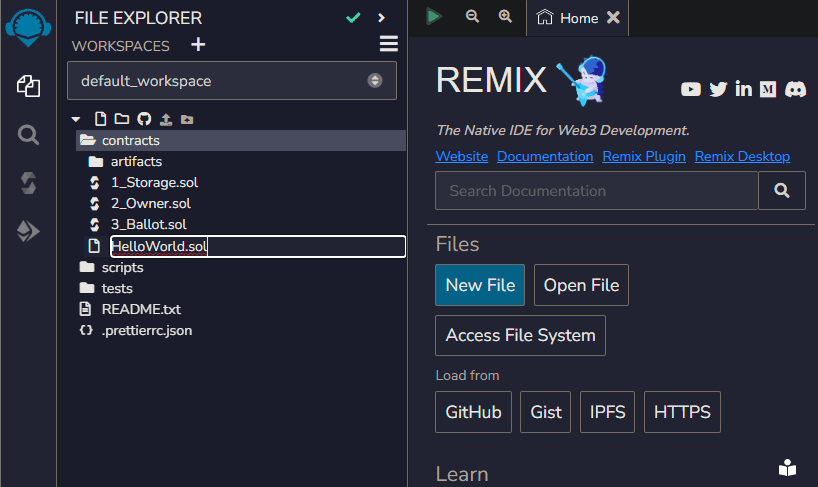Viewport: 818px width, 487px height.
Task: Open README.txt file
Action: pos(141,309)
